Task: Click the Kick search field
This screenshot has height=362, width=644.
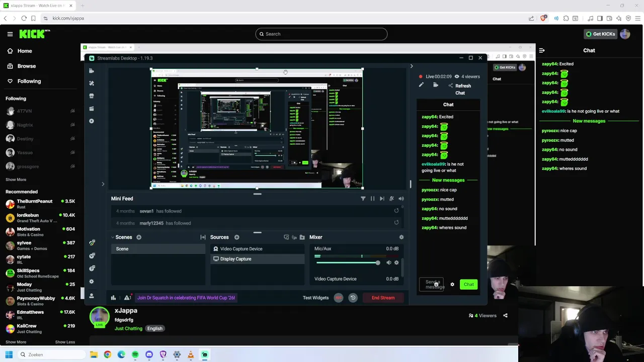Action: (321, 34)
